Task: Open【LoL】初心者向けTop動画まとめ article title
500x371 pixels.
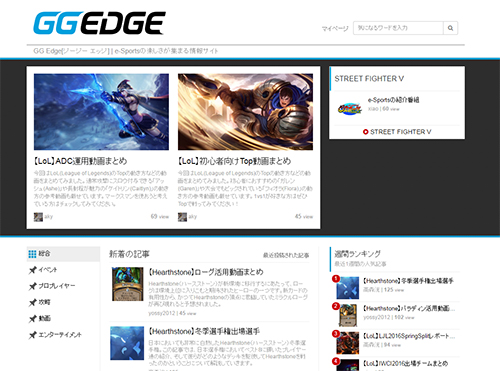Action: tap(235, 161)
